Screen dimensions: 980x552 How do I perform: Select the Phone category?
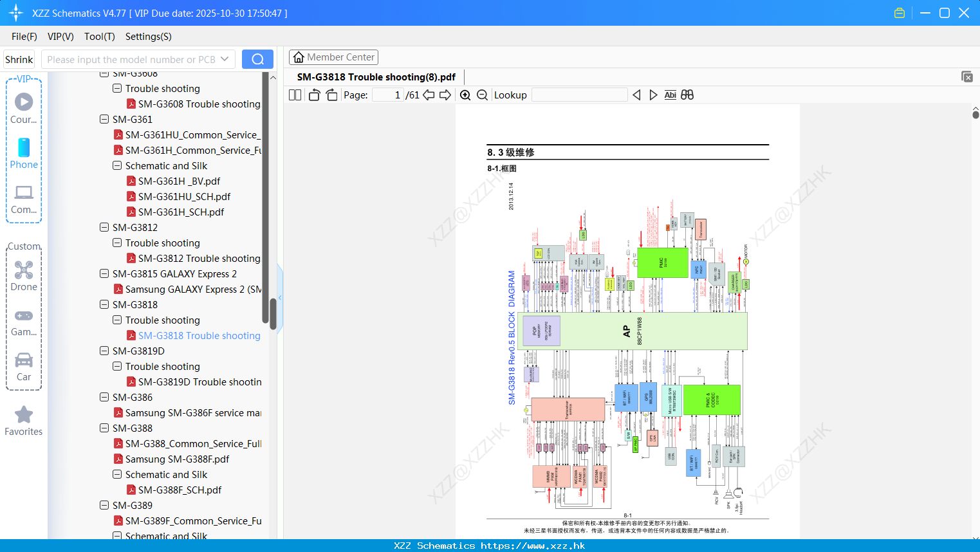[24, 153]
